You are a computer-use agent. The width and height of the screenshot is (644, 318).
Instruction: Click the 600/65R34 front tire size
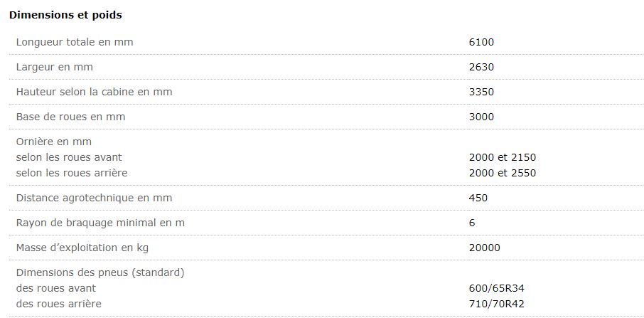497,288
